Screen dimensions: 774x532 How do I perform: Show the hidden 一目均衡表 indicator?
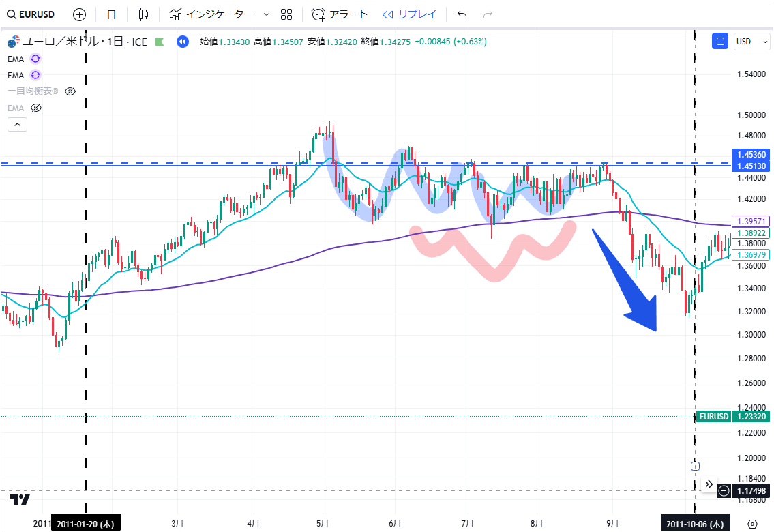coord(70,91)
